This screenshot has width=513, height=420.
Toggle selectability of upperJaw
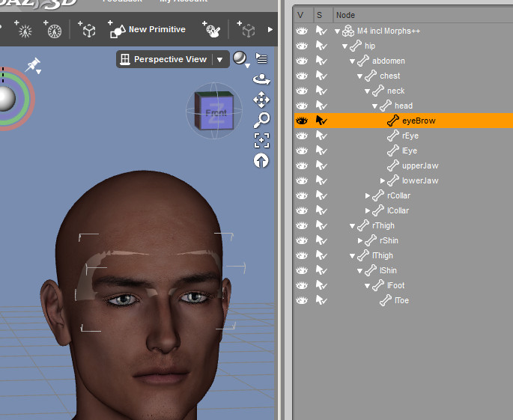[321, 165]
